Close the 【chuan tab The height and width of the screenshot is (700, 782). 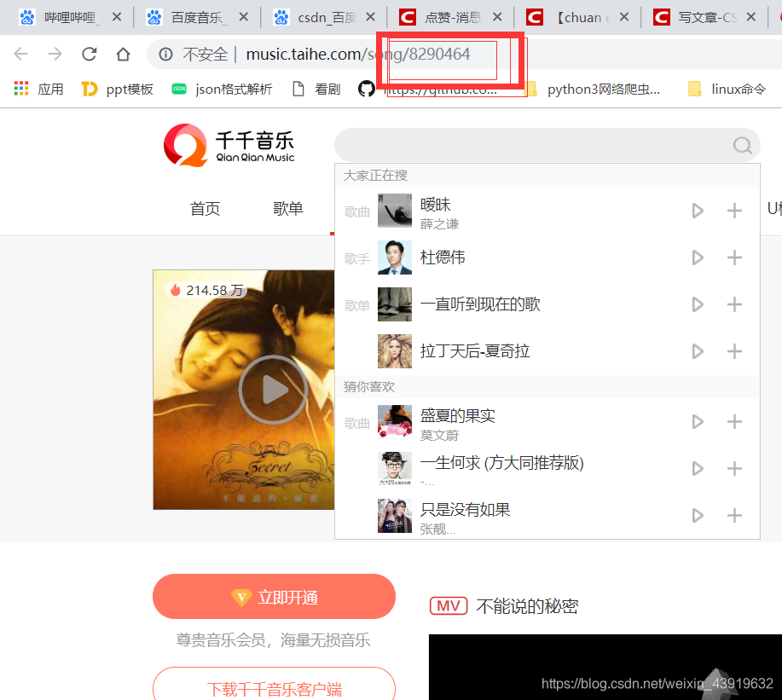pos(624,17)
